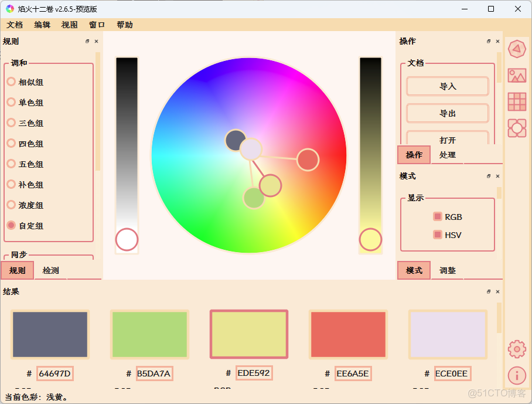
Task: Open the color wheel view from sidebar
Action: click(517, 49)
